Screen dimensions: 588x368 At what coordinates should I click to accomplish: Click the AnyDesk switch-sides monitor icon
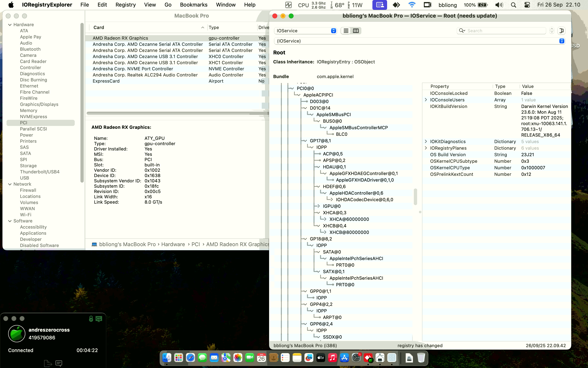click(x=99, y=319)
